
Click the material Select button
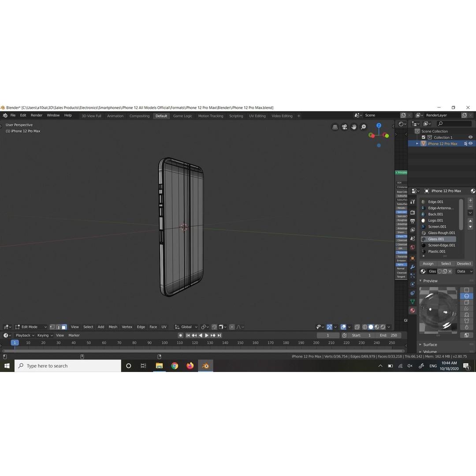coord(446,264)
